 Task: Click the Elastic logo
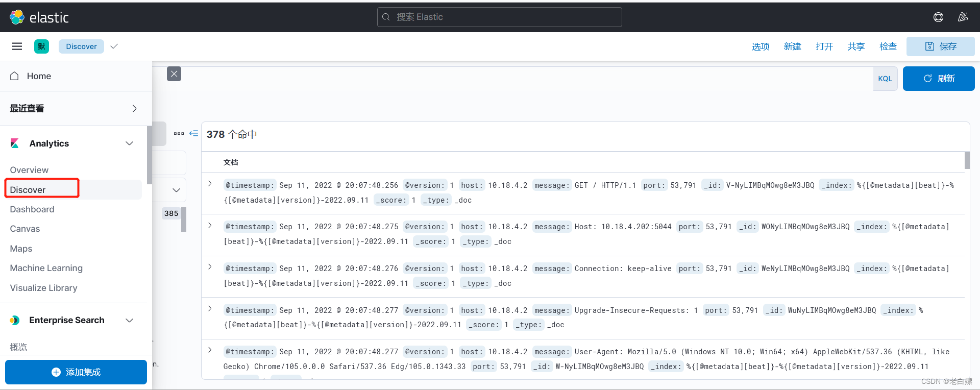[39, 17]
